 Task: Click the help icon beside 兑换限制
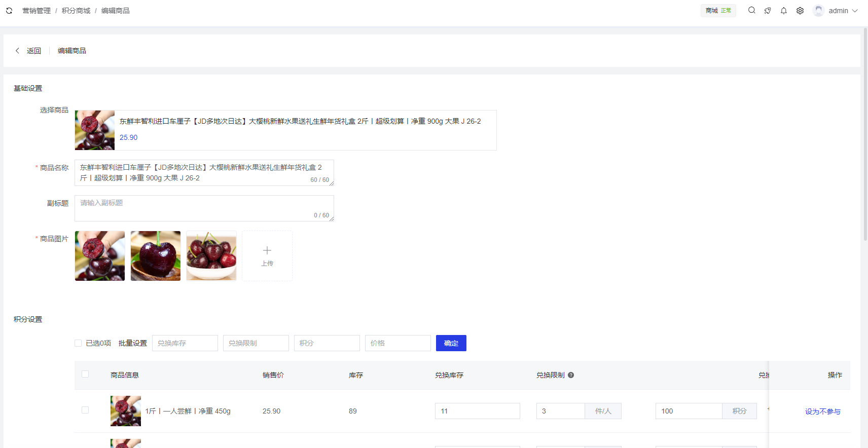coord(571,375)
